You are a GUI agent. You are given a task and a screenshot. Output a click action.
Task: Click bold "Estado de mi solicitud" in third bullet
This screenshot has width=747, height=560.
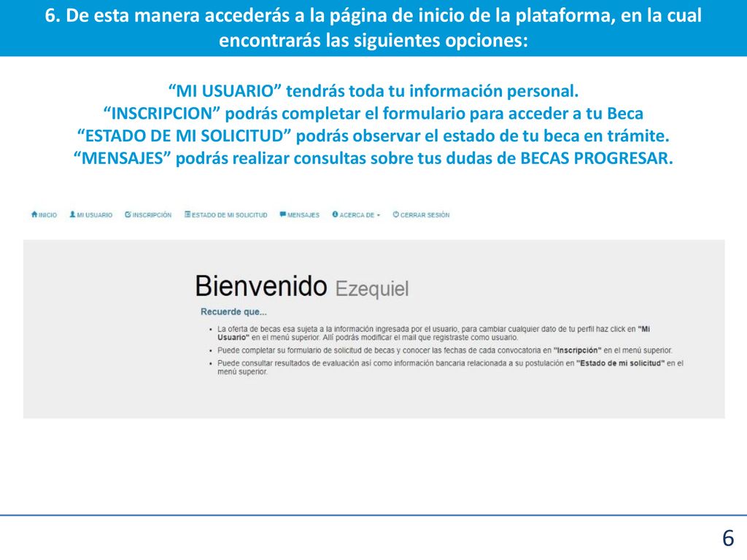point(620,363)
